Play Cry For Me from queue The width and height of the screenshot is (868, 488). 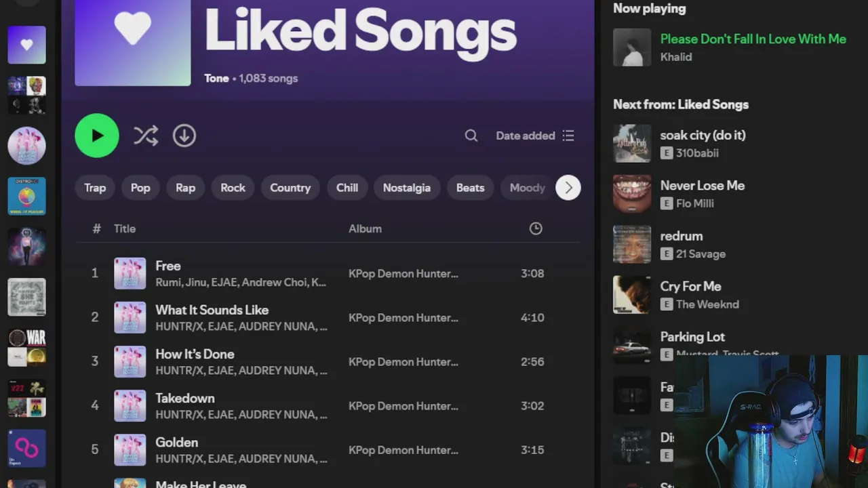tap(690, 286)
